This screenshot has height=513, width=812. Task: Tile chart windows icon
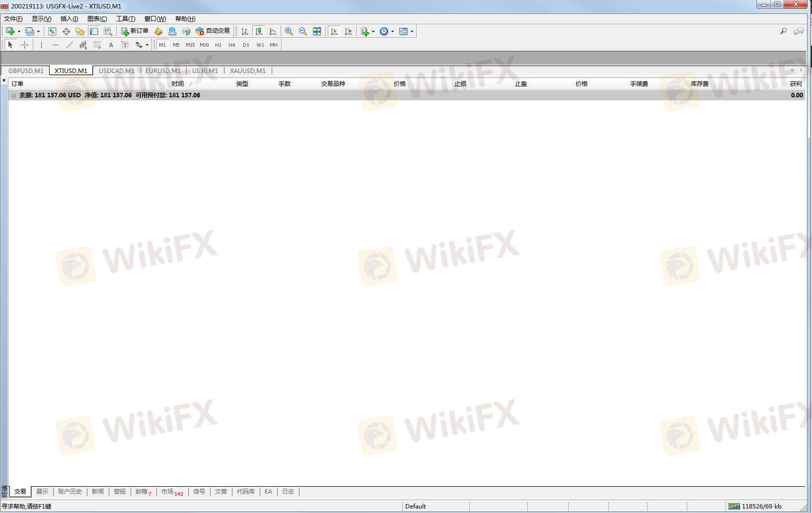[x=317, y=31]
